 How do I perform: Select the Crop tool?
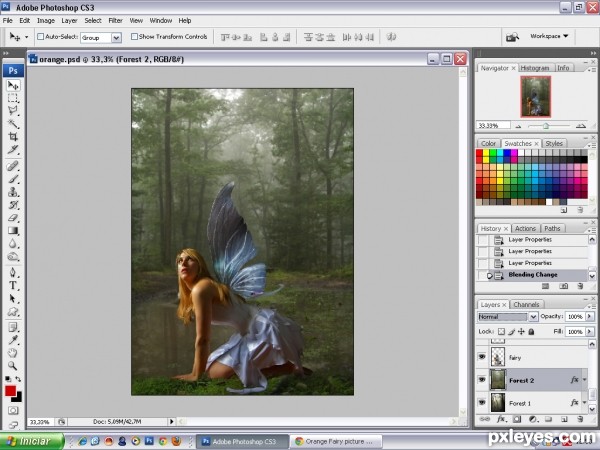[x=13, y=137]
